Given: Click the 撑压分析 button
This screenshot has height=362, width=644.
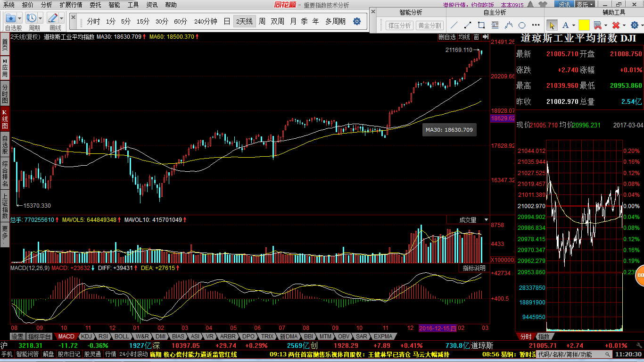Looking at the screenshot, I should 399,25.
